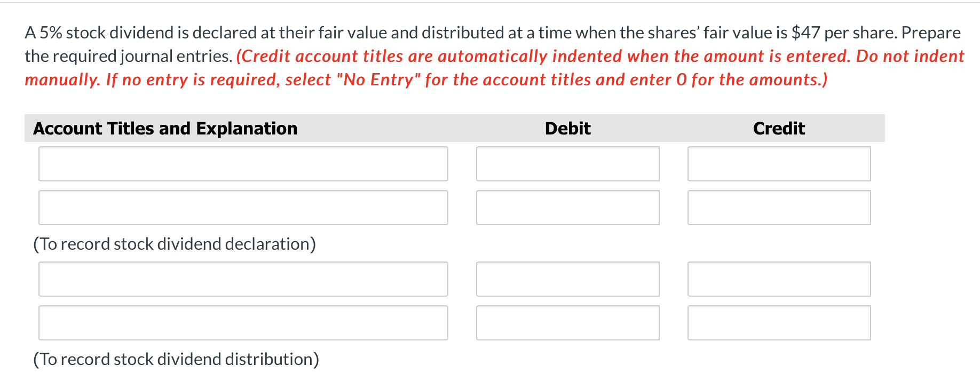Click the second Debit amount field
Screen dimensions: 980x381
coord(567,207)
